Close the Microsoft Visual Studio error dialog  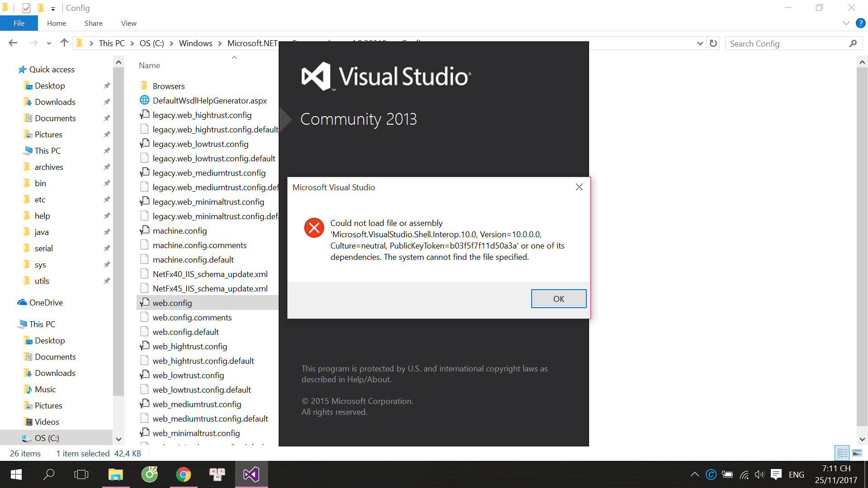pyautogui.click(x=579, y=187)
